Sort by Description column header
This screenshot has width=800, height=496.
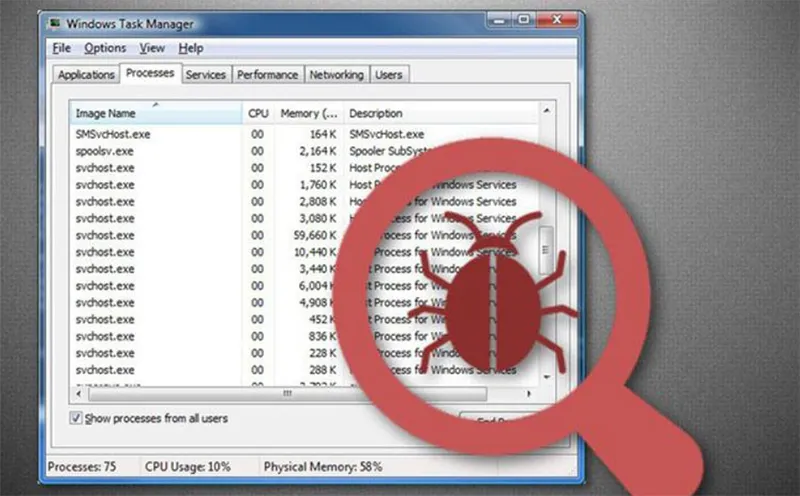click(x=441, y=113)
